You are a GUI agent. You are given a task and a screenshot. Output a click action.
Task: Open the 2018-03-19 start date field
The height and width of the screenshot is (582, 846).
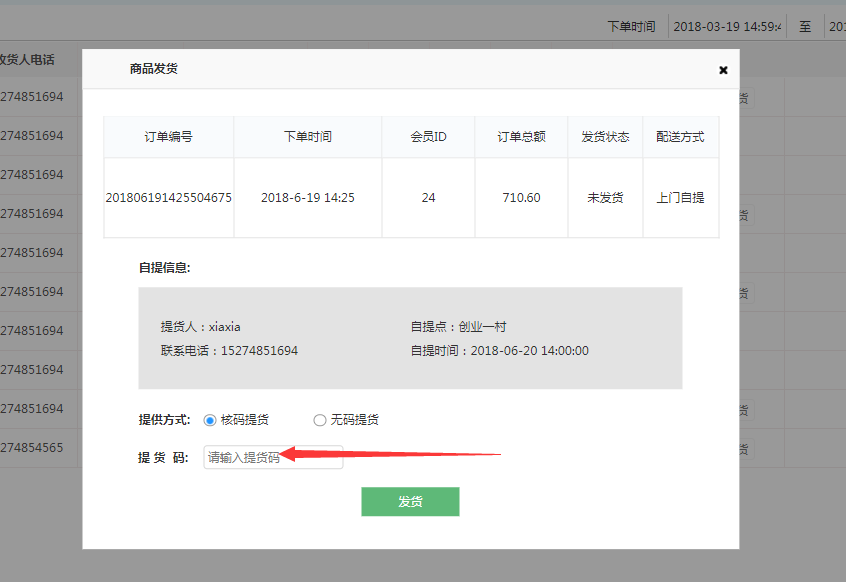(x=727, y=27)
